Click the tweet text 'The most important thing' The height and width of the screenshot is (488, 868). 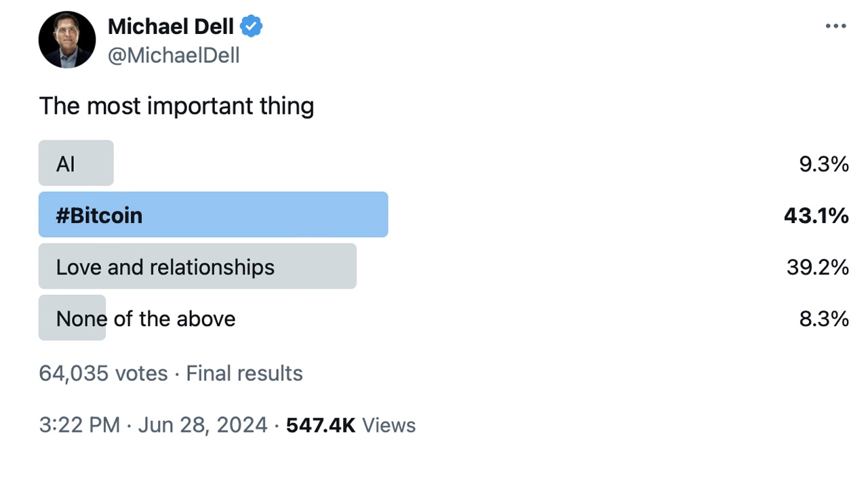pyautogui.click(x=176, y=106)
